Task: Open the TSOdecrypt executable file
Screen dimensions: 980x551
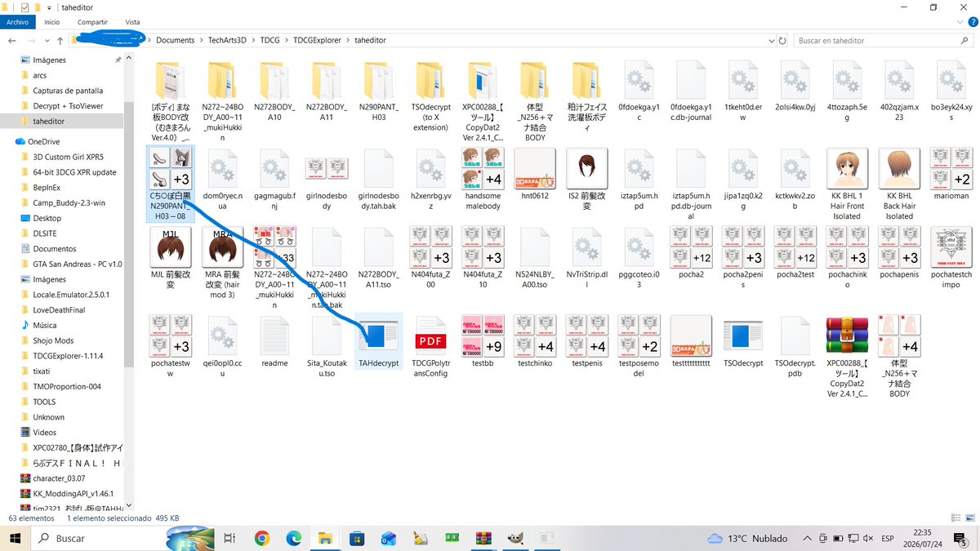Action: (x=743, y=343)
